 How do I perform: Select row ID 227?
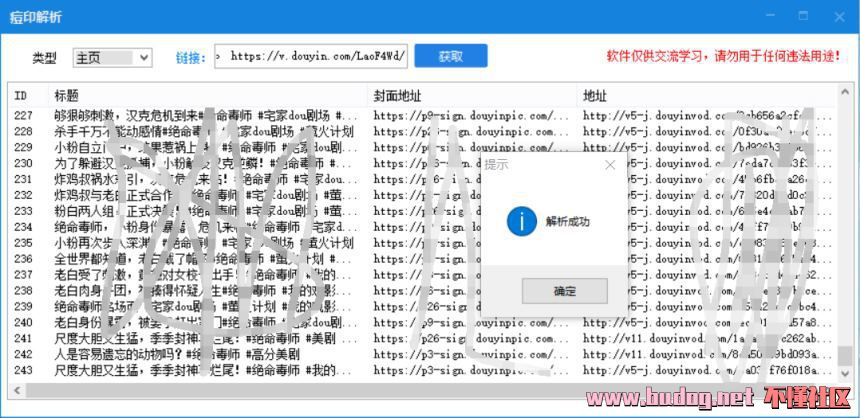click(422, 115)
